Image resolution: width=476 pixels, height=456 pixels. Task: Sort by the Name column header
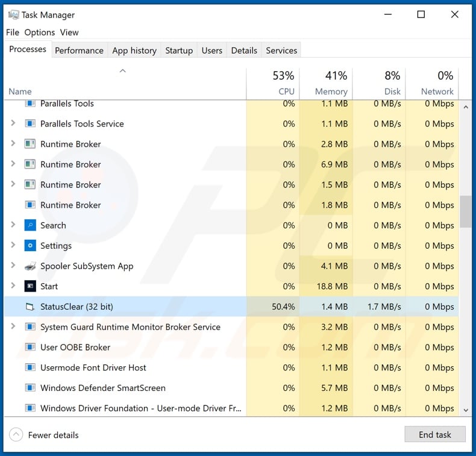click(125, 84)
